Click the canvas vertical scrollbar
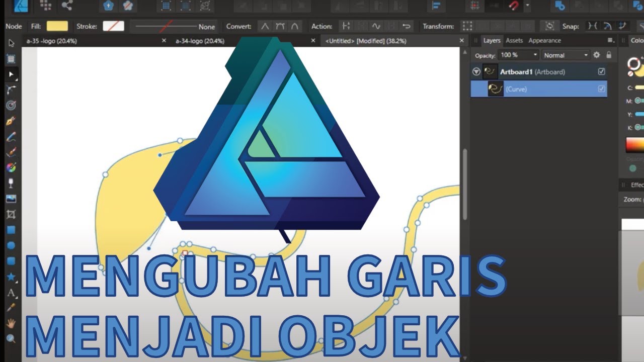Image resolution: width=644 pixels, height=362 pixels. pos(465,184)
